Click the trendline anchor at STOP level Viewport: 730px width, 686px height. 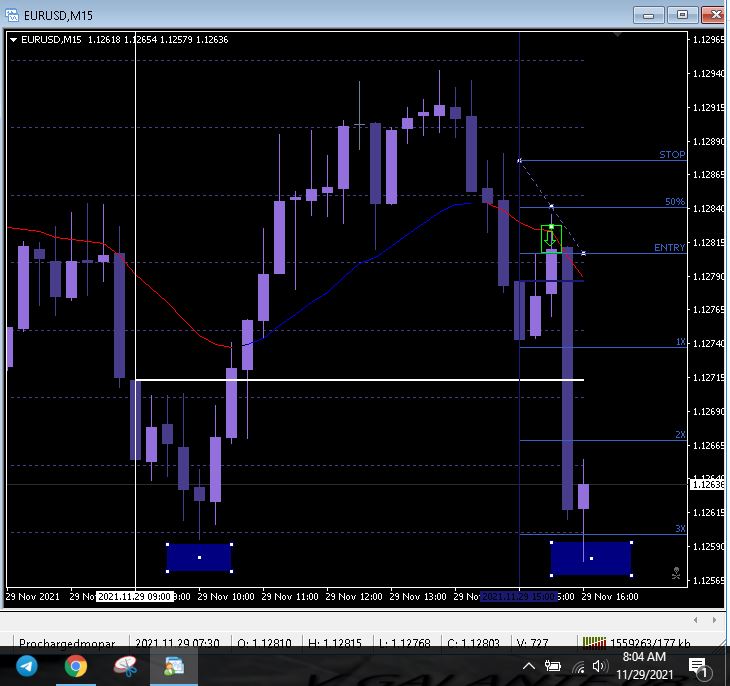click(x=520, y=161)
